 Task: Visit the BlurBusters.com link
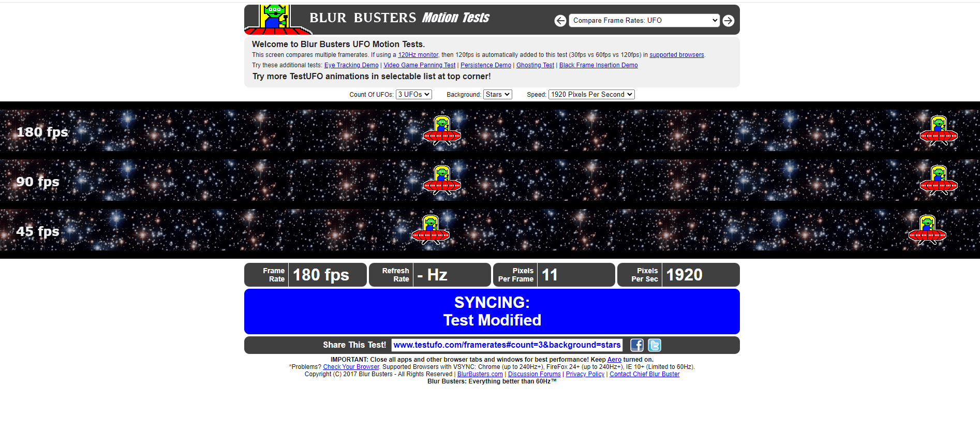tap(480, 374)
